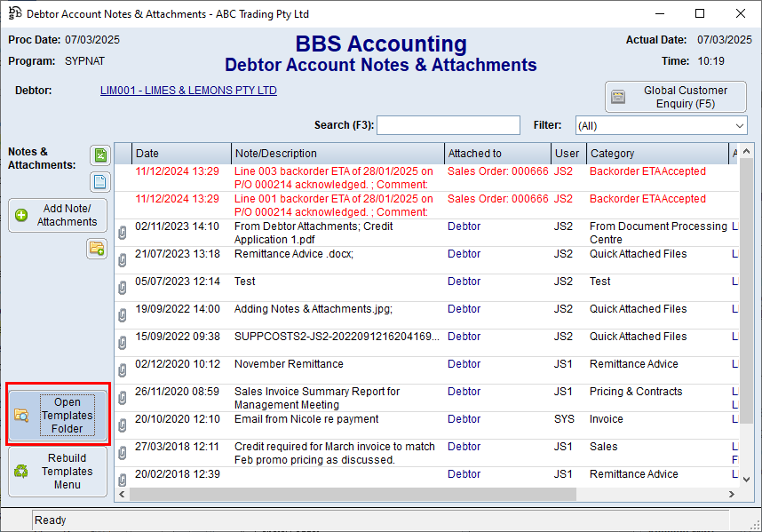
Task: Click paperclip icon on Credit Application 1.pdf row
Action: (123, 233)
